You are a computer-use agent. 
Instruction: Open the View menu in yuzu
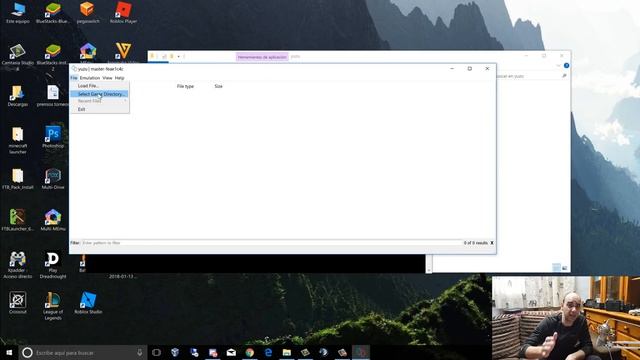tap(107, 78)
